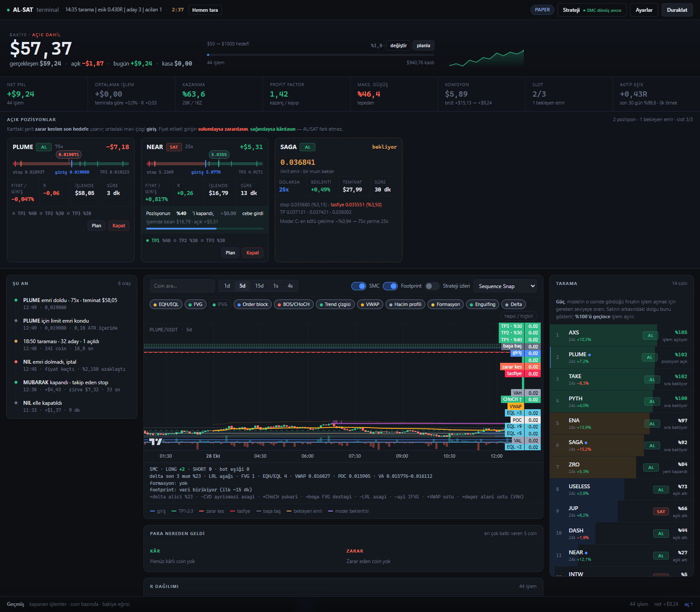Select the 1d timeframe tab
The width and height of the screenshot is (700, 612).
(x=227, y=286)
